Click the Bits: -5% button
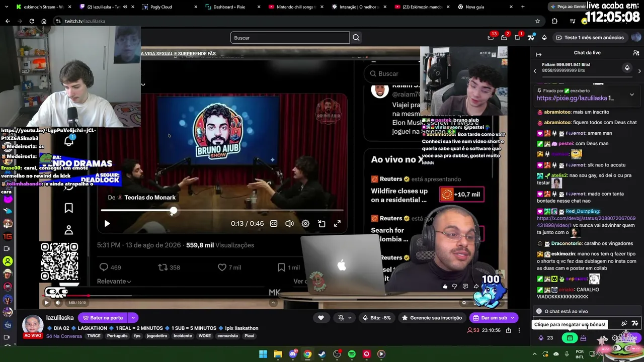Image resolution: width=644 pixels, height=362 pixels. tap(377, 318)
